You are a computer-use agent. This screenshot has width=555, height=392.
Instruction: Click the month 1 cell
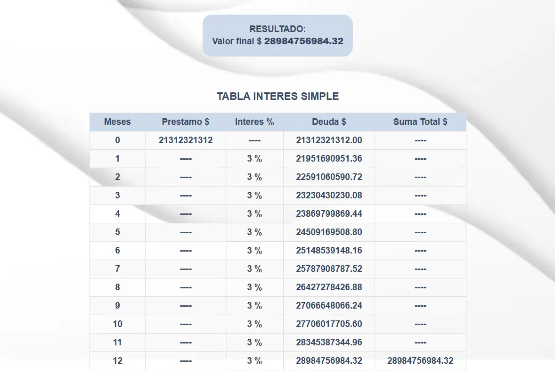[x=117, y=159]
